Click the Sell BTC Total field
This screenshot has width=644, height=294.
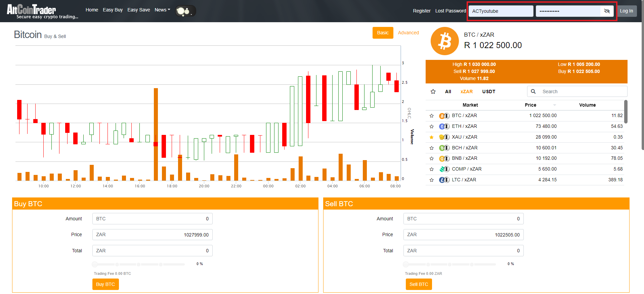(x=463, y=251)
